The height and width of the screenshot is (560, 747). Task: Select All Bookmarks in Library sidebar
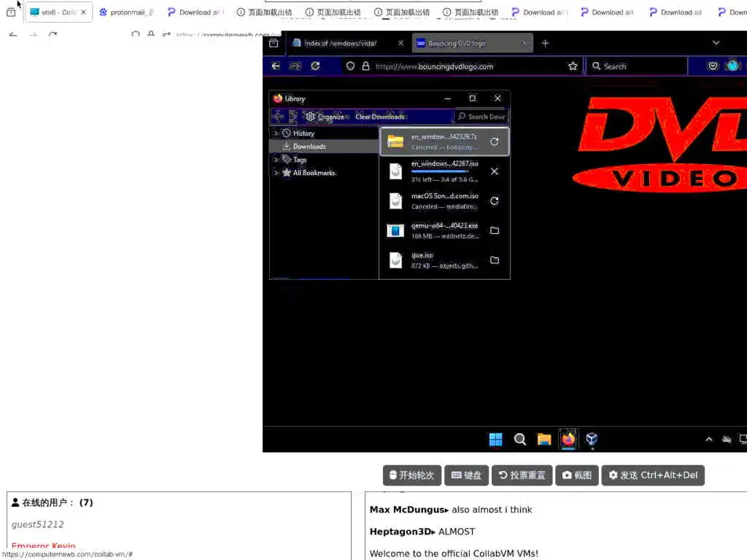[x=325, y=173]
